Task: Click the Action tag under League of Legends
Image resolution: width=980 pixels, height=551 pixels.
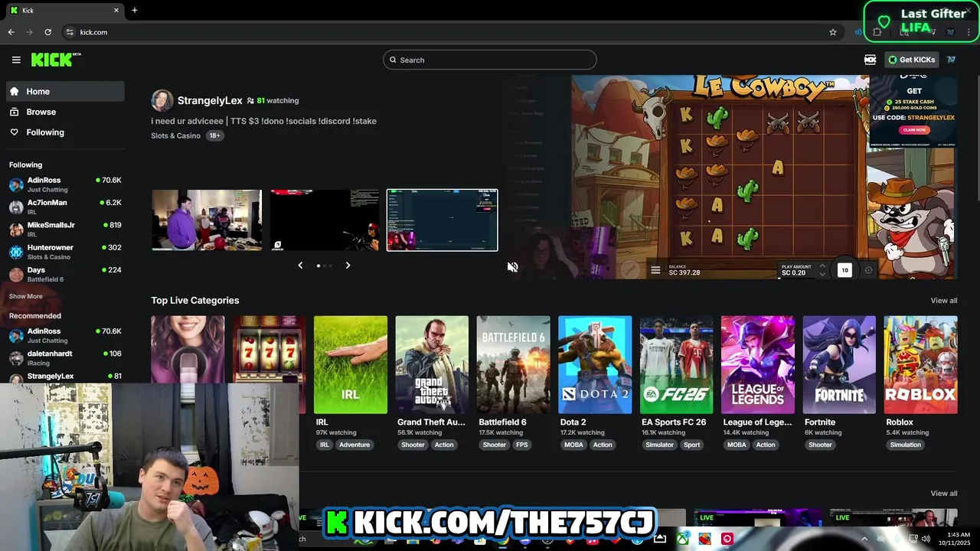Action: pyautogui.click(x=766, y=445)
